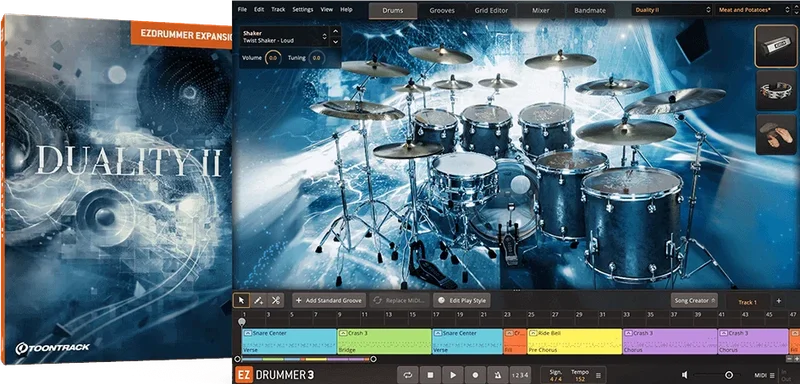Open the View menu
The image size is (800, 384).
coord(327,10)
